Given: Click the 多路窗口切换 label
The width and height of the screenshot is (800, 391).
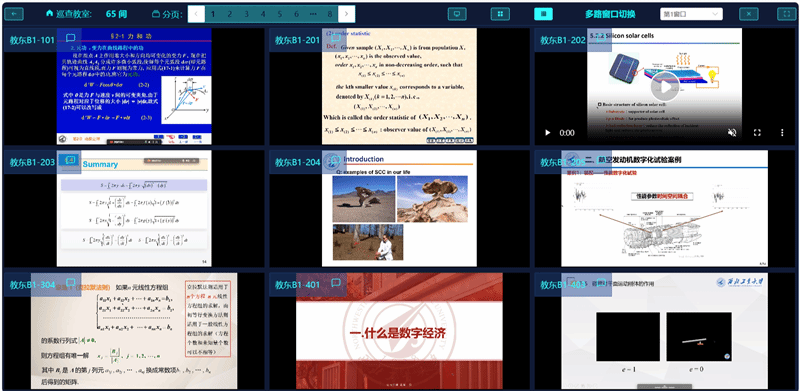Looking at the screenshot, I should click(x=610, y=14).
